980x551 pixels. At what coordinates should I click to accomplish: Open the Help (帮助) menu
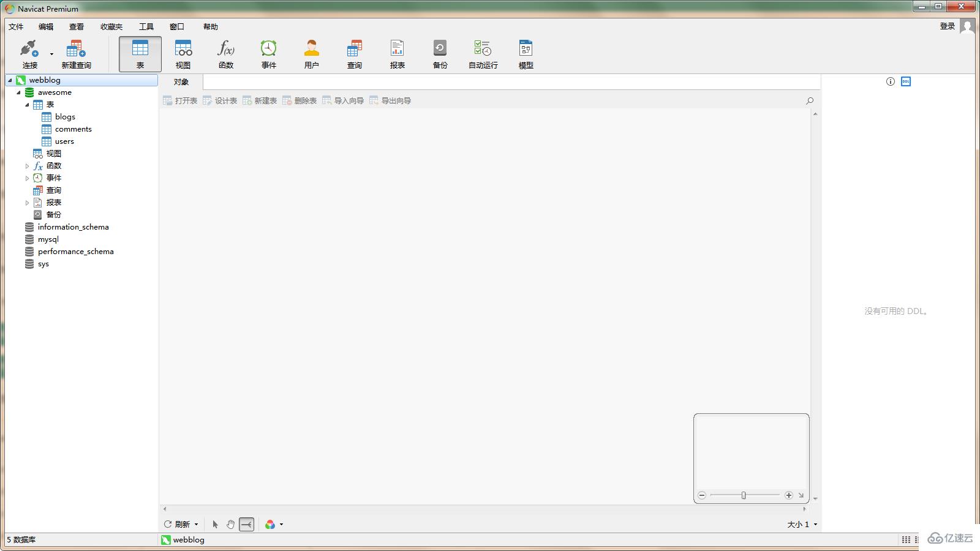pos(211,26)
